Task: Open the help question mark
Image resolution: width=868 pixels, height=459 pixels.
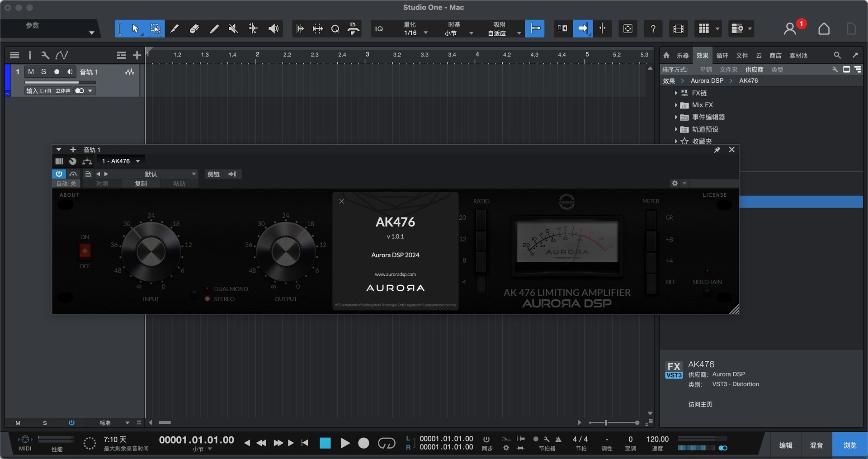Action: [653, 29]
